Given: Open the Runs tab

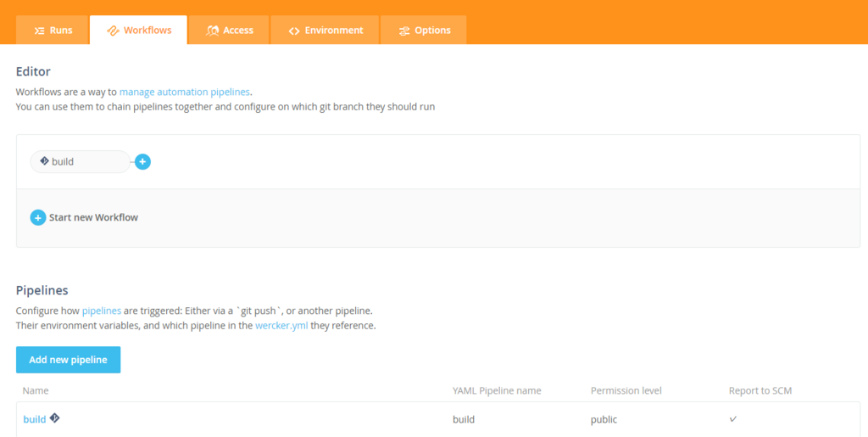Looking at the screenshot, I should coord(52,30).
